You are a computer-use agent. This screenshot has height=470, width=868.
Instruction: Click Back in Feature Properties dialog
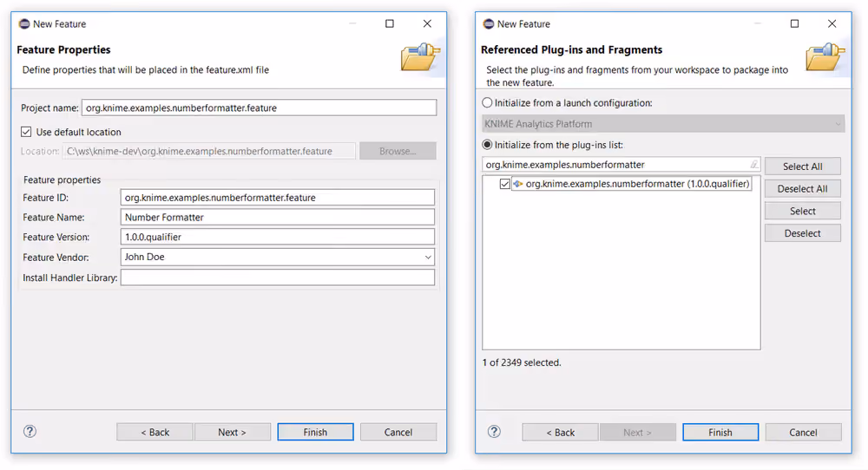click(155, 432)
